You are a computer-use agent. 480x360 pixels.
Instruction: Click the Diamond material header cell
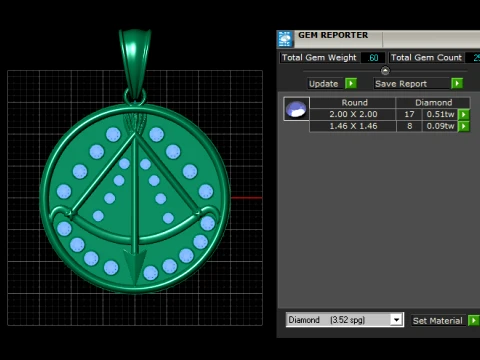click(433, 102)
